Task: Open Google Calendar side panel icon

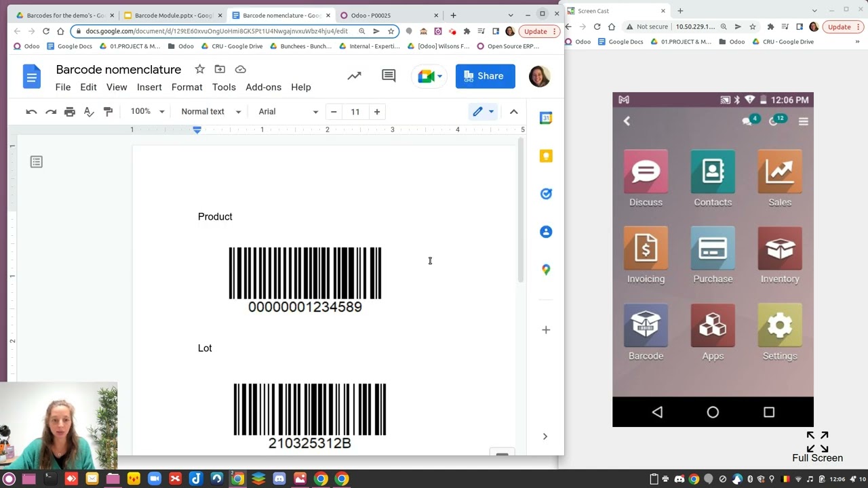Action: (546, 118)
